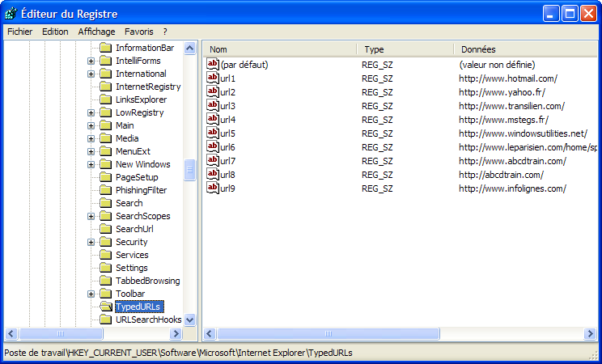Image resolution: width=602 pixels, height=364 pixels.
Task: Click the string value icon of url2
Action: click(x=213, y=91)
